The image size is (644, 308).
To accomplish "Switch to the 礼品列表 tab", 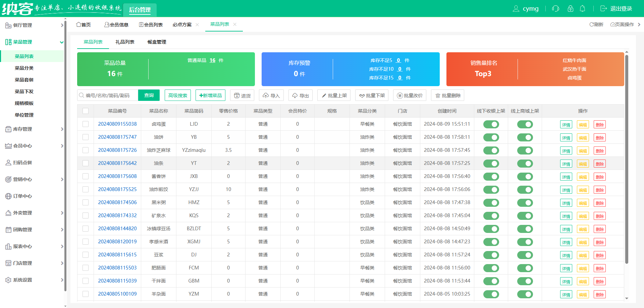I will (x=125, y=42).
